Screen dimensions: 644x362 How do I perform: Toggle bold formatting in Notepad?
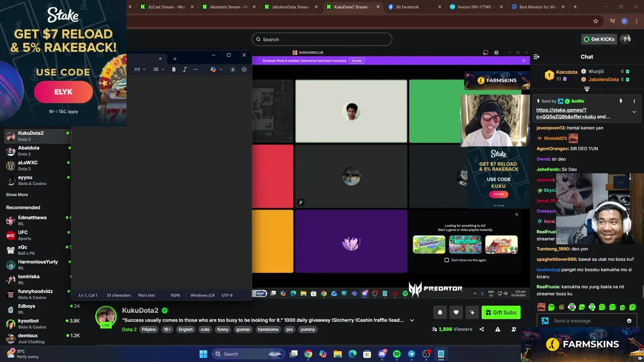[174, 69]
